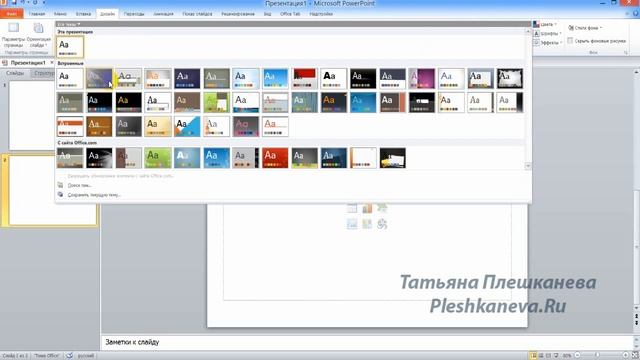
Task: Switch to Показ слайдов tab
Action: click(197, 14)
